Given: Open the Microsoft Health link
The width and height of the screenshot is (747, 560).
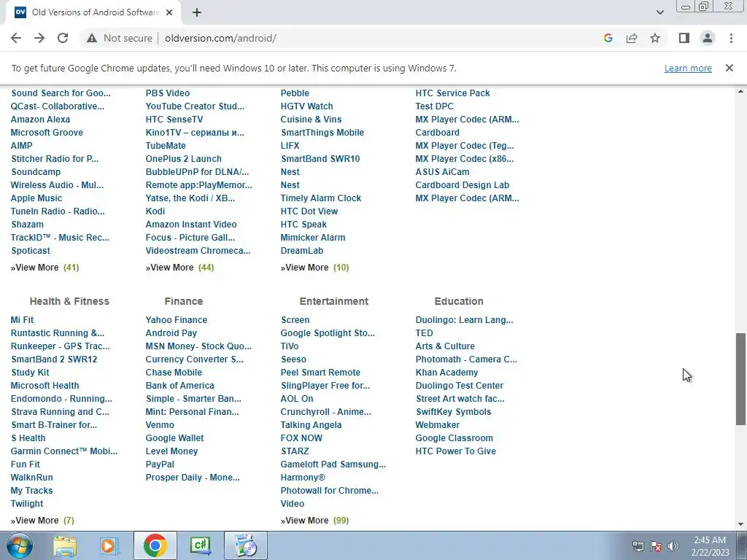Looking at the screenshot, I should [x=44, y=386].
